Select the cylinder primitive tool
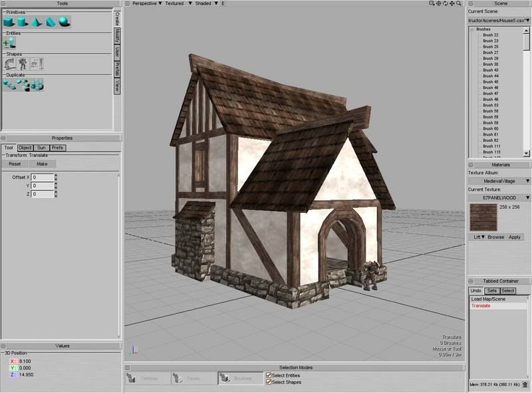This screenshot has width=532, height=393. point(23,22)
